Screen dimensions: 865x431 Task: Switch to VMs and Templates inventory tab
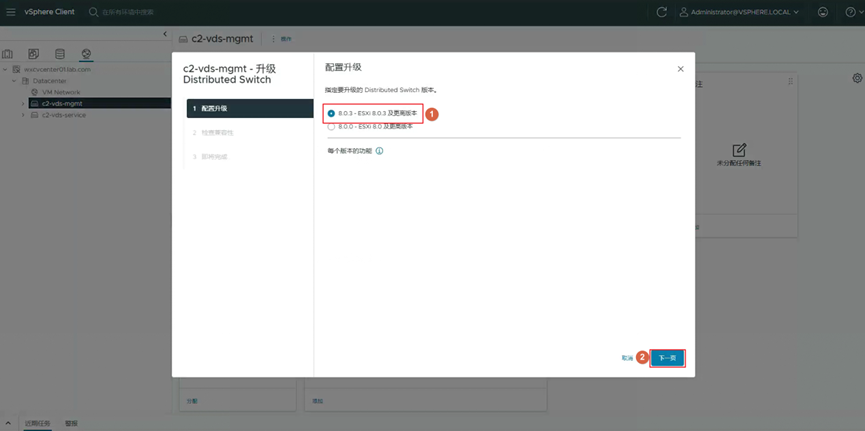click(34, 54)
